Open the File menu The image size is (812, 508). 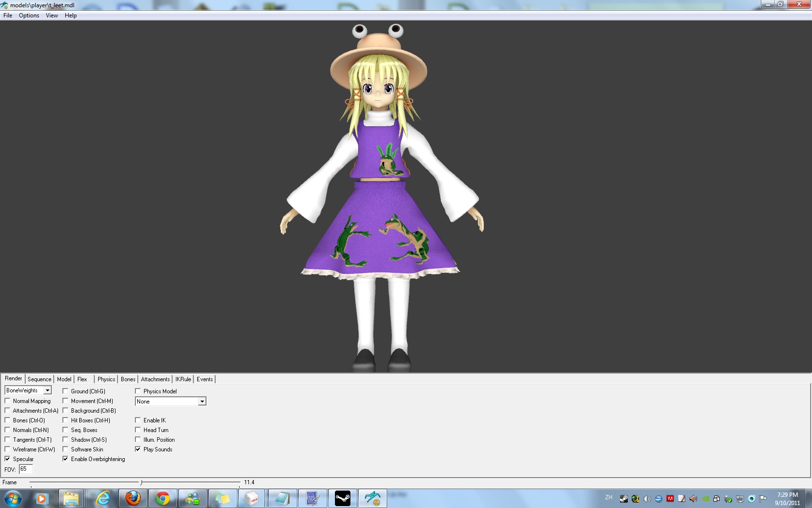(x=8, y=15)
